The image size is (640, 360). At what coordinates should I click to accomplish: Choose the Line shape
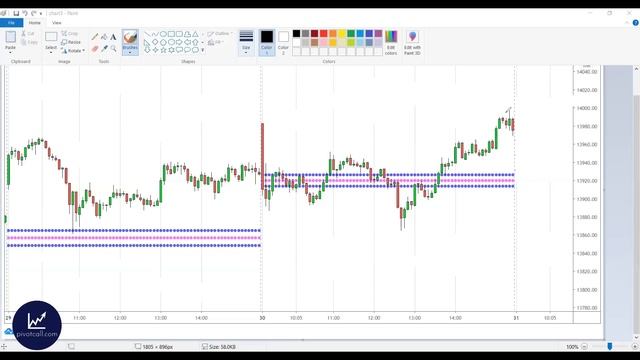point(147,34)
